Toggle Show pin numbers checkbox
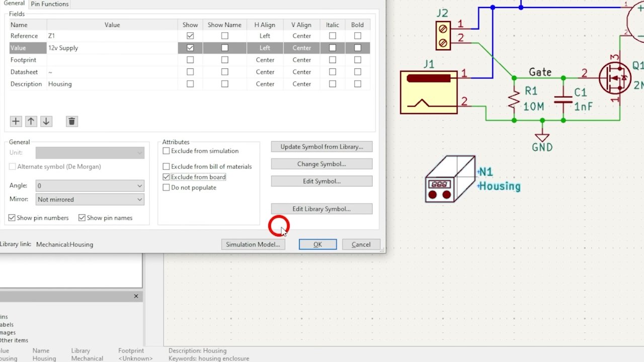The width and height of the screenshot is (644, 362). click(x=12, y=218)
